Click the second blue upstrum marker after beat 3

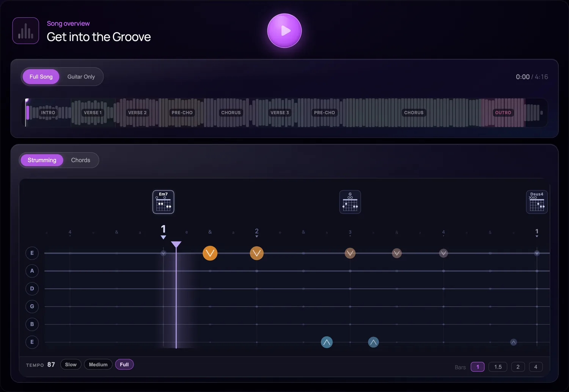click(373, 342)
